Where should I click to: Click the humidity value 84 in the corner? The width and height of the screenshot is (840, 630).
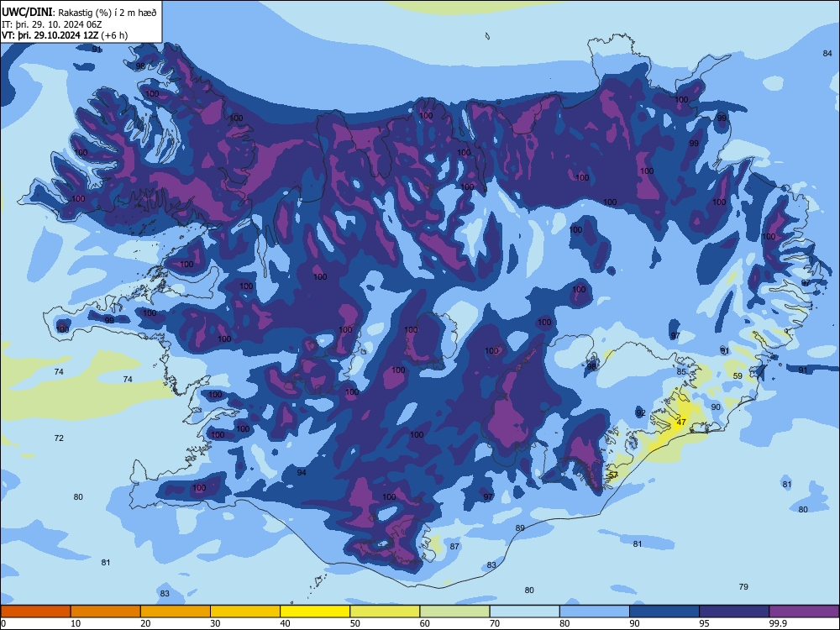tap(827, 53)
